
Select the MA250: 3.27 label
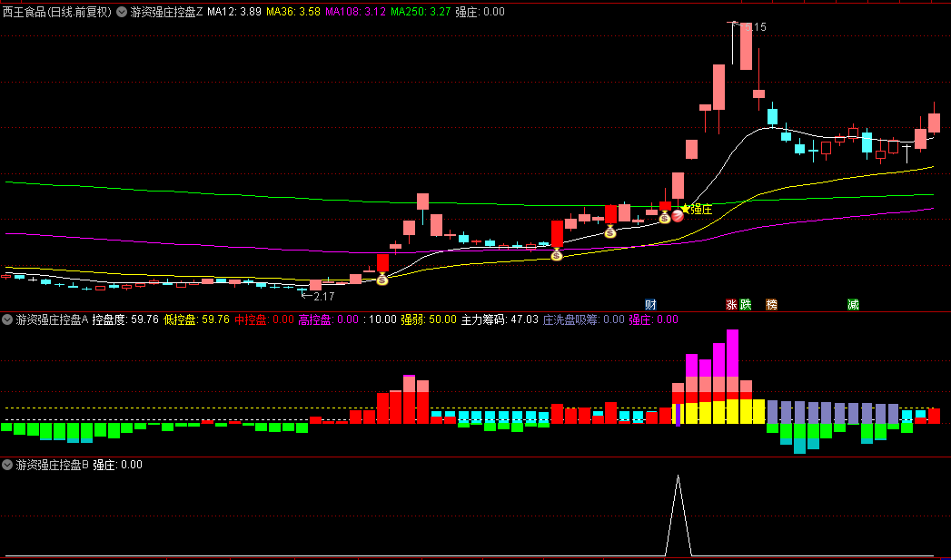[x=421, y=12]
